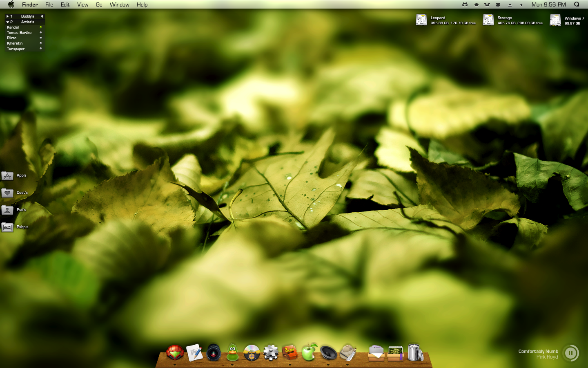This screenshot has height=368, width=588.
Task: Open the Pshp's pictures folder on the desktop
Action: tap(7, 227)
